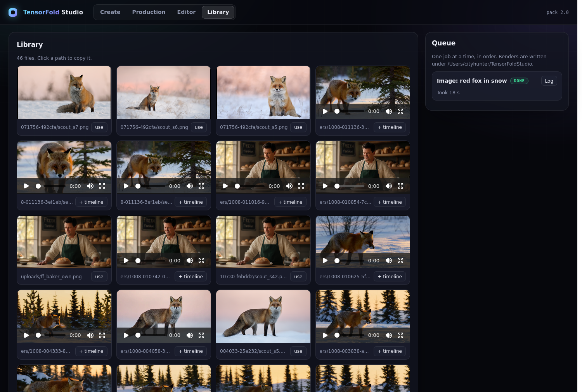Select scout_s6.png fox thumbnail
This screenshot has height=392, width=582.
[x=164, y=93]
